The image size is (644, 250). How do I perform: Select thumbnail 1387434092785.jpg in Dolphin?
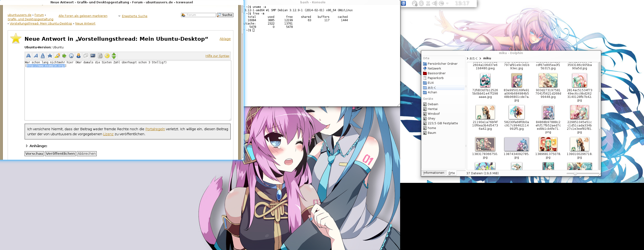click(x=517, y=144)
